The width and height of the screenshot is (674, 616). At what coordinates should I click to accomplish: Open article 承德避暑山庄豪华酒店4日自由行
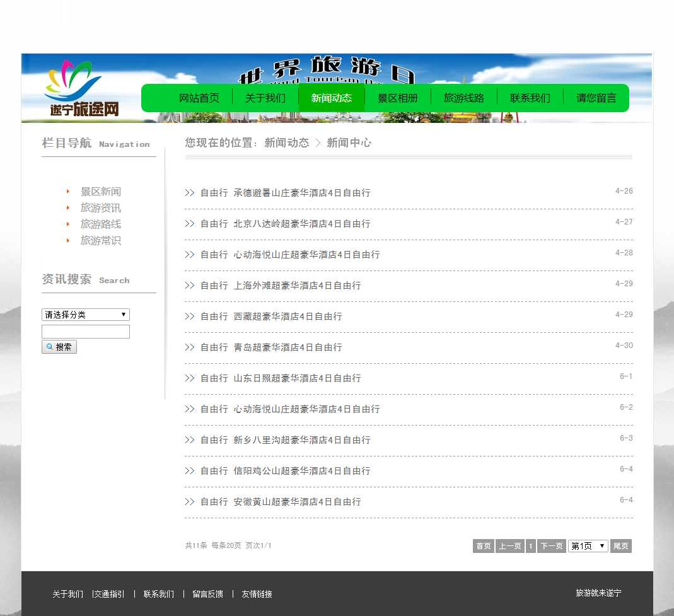(x=302, y=193)
